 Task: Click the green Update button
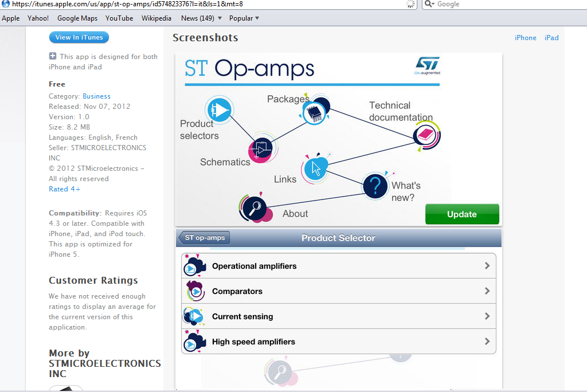pos(462,214)
